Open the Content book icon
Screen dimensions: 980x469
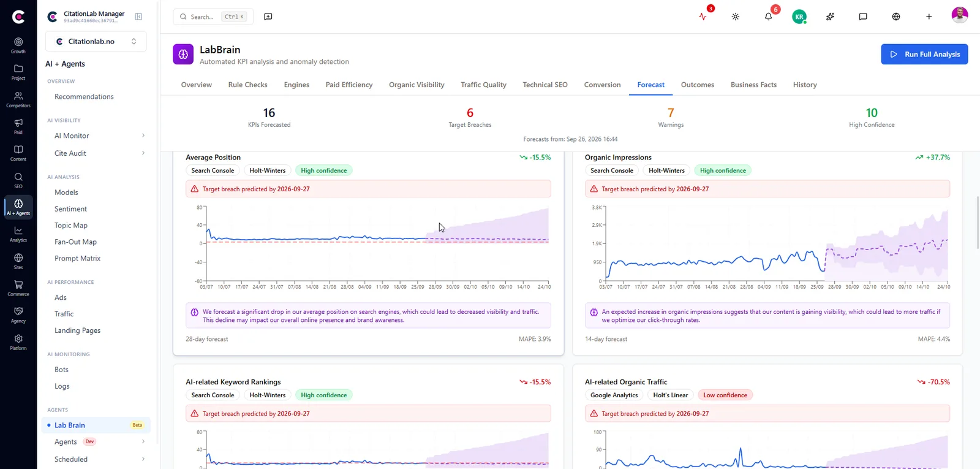coord(18,153)
